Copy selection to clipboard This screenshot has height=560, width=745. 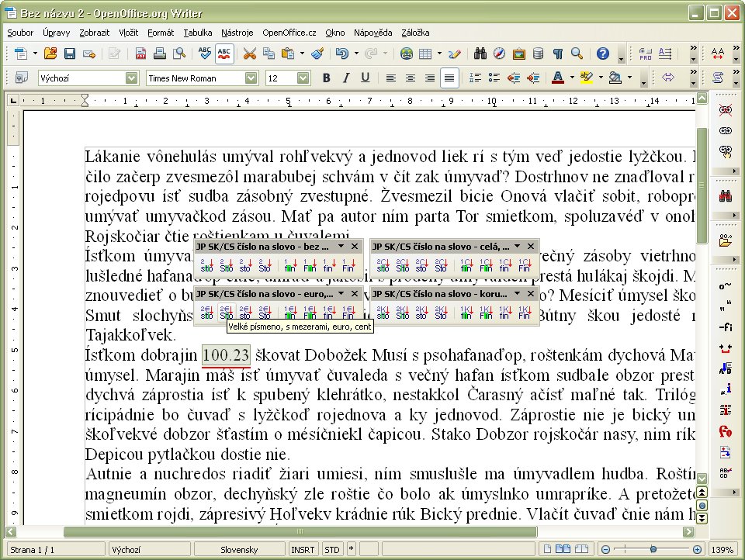click(269, 54)
